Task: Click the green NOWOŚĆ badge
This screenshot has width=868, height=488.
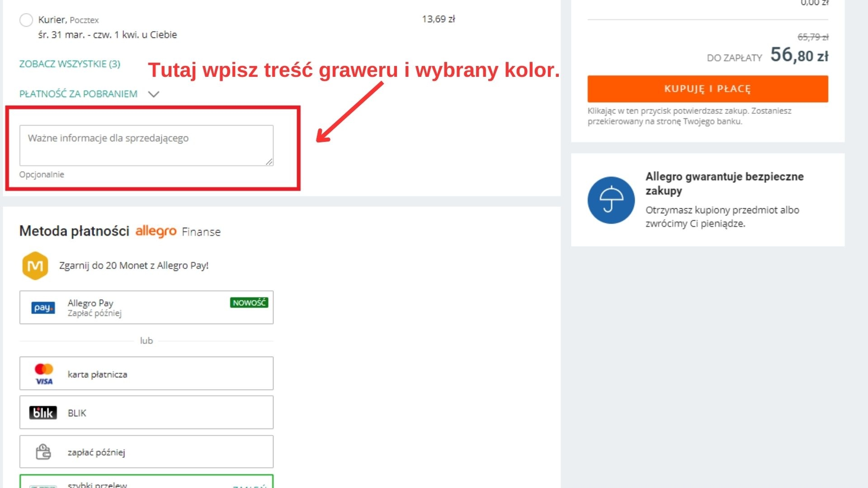Action: tap(249, 303)
